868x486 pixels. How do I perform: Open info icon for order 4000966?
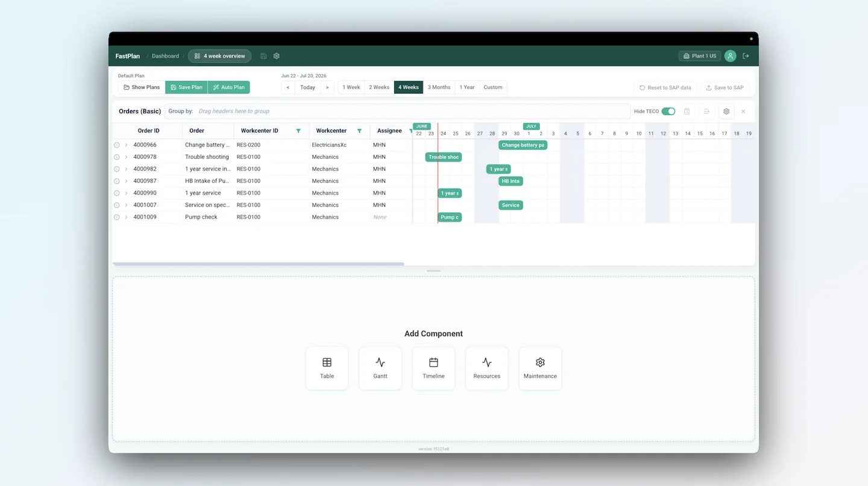[117, 145]
